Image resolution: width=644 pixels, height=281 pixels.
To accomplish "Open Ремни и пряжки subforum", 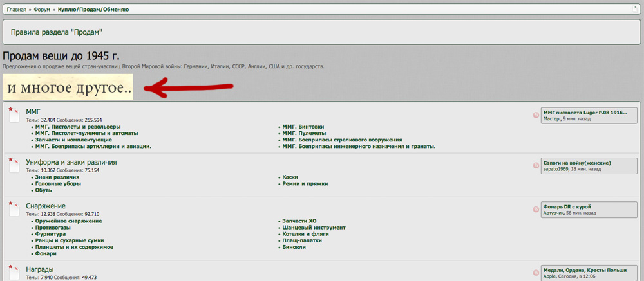I will coord(305,184).
